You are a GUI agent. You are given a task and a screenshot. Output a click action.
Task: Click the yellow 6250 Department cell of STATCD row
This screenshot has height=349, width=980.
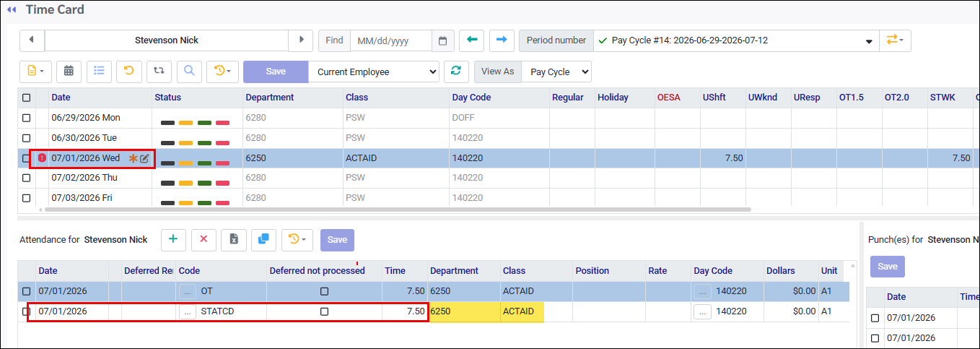click(x=464, y=311)
